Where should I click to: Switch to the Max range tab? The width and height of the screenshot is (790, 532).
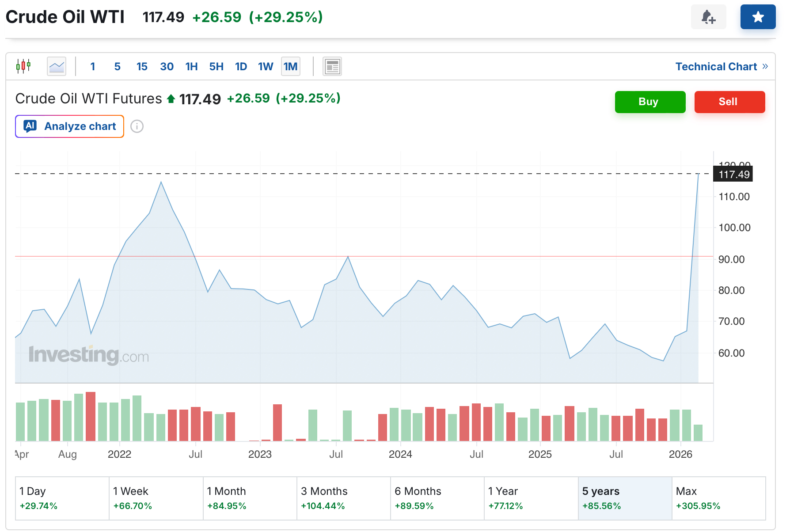[x=718, y=498]
